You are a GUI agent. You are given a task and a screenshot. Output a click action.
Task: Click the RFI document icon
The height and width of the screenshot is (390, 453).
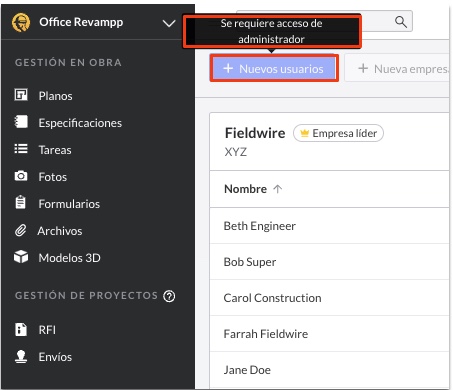21,329
